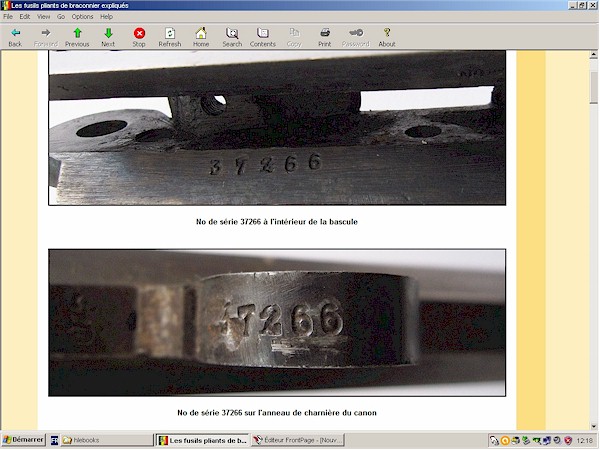This screenshot has width=600, height=450.
Task: Go back with the Back arrow
Action: tap(15, 37)
